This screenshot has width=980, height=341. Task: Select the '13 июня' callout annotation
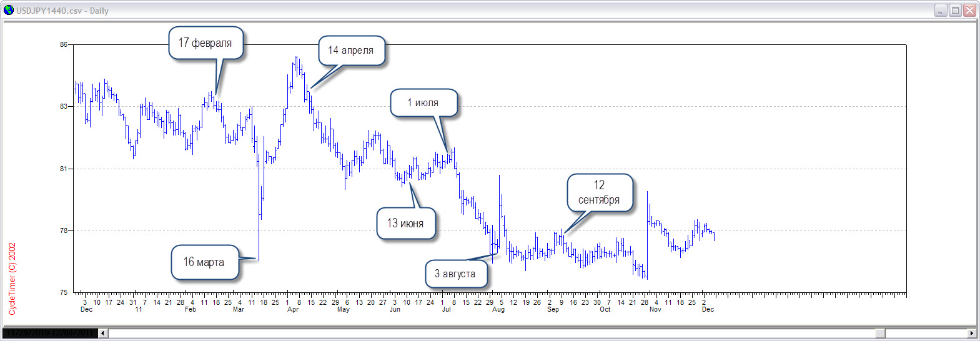[405, 224]
